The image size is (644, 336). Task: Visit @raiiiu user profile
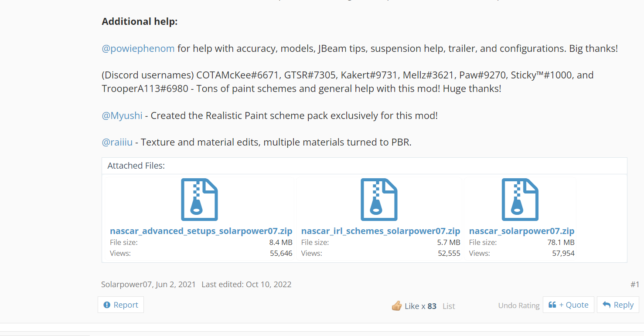(117, 142)
